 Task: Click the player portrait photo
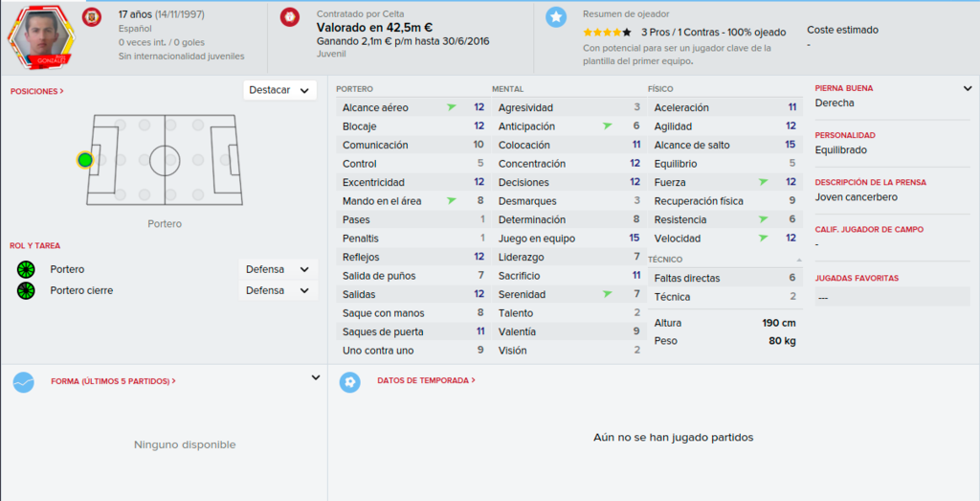pos(41,37)
